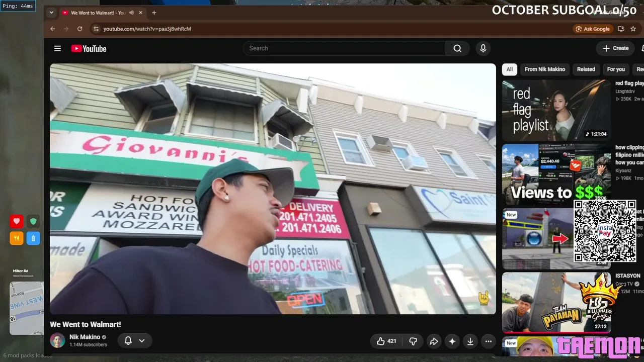Go to YouTube home via the logo
This screenshot has width=644, height=362.
coord(89,48)
